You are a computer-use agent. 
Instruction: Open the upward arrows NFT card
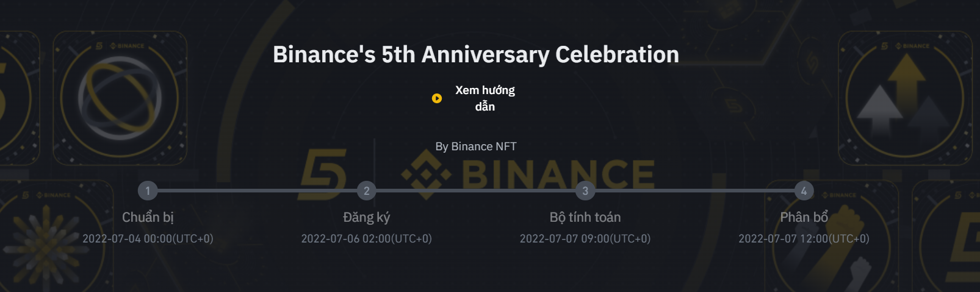point(905,98)
